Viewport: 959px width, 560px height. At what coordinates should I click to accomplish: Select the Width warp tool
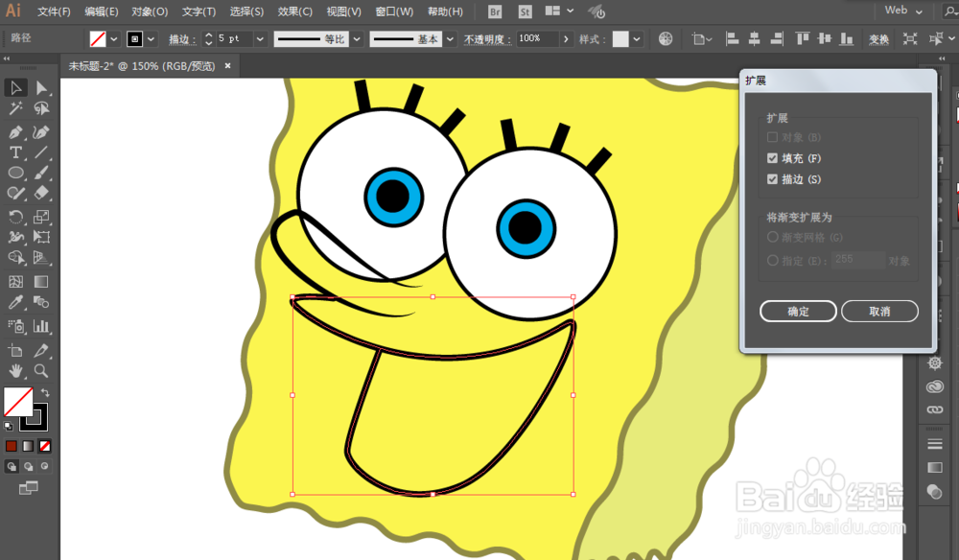16,237
